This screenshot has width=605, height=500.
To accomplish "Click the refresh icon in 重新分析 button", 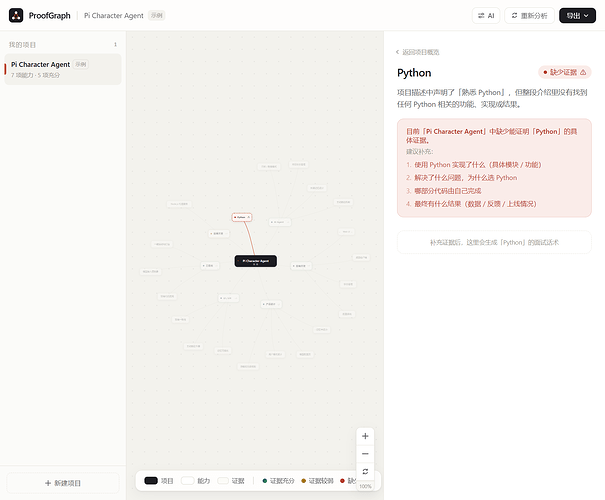I will tap(514, 15).
